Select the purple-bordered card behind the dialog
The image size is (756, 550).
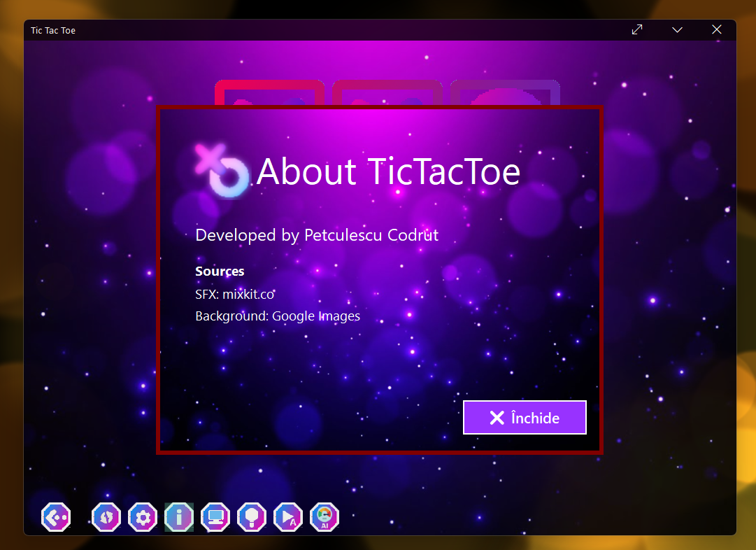[x=505, y=92]
